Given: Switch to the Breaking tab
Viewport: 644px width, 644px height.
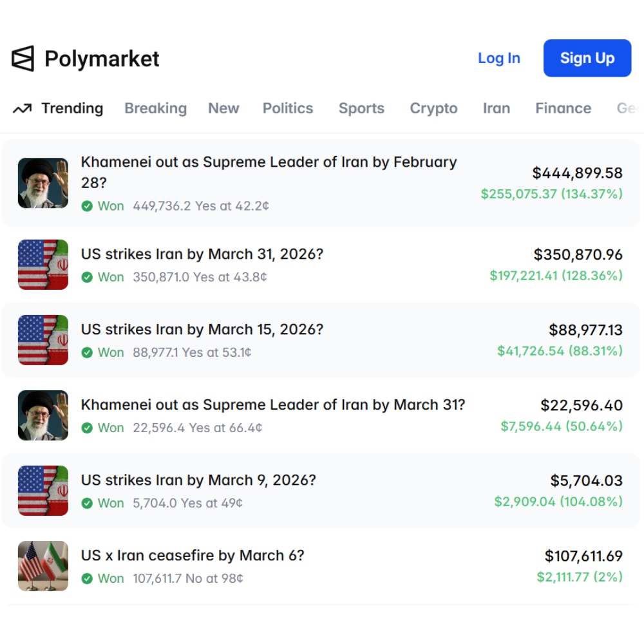Looking at the screenshot, I should pos(155,108).
